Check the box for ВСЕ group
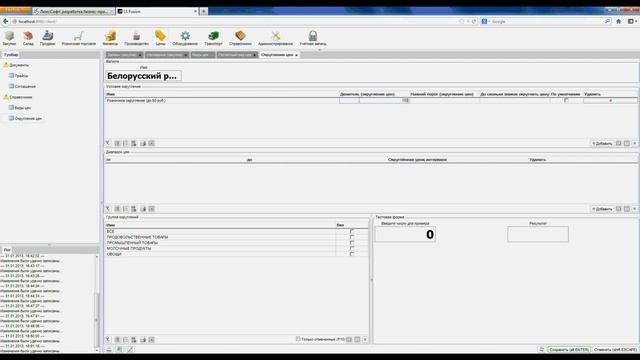 coord(352,231)
